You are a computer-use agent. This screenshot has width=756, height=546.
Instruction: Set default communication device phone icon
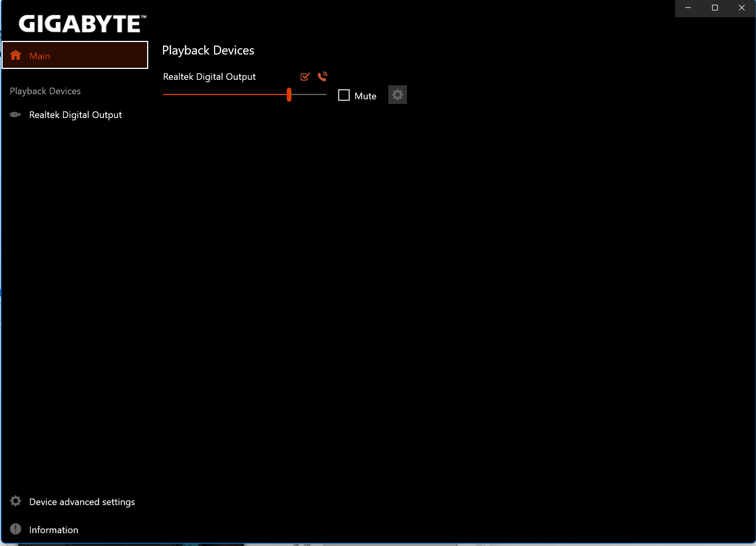322,76
